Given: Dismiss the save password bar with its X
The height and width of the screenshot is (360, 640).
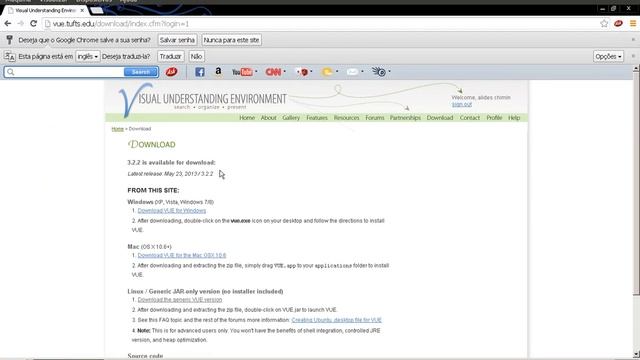Looking at the screenshot, I should [x=633, y=40].
